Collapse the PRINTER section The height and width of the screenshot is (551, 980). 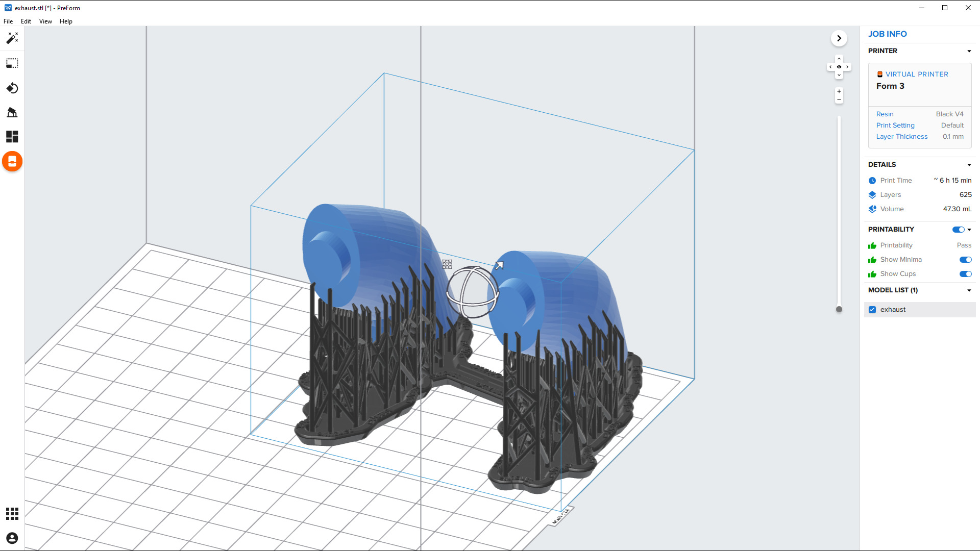pos(969,51)
